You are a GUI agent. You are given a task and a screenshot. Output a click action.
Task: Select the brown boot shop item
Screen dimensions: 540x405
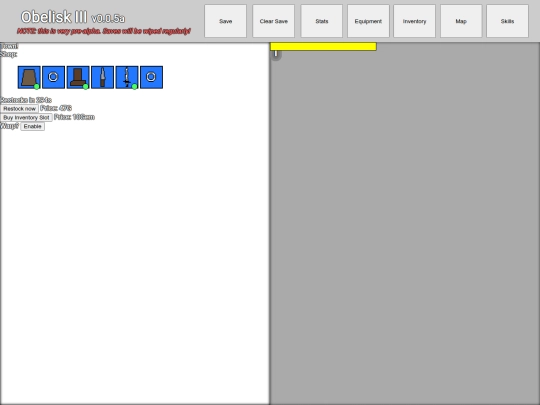[x=78, y=77]
